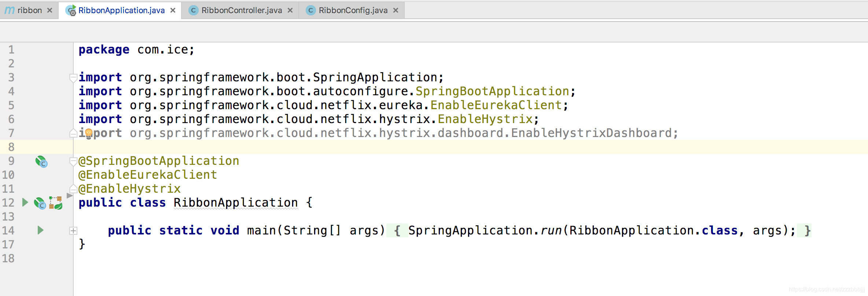The image size is (868, 296).
Task: Close the ribbon tab
Action: click(50, 10)
